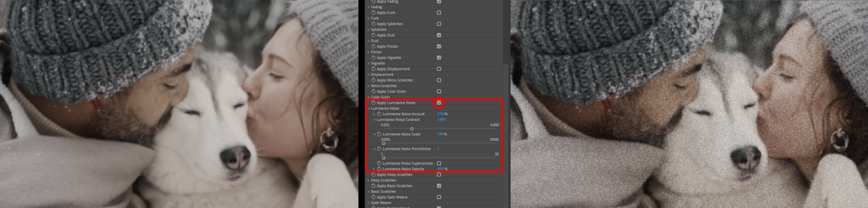Click Luminance Noise Scale value 100

pos(440,134)
